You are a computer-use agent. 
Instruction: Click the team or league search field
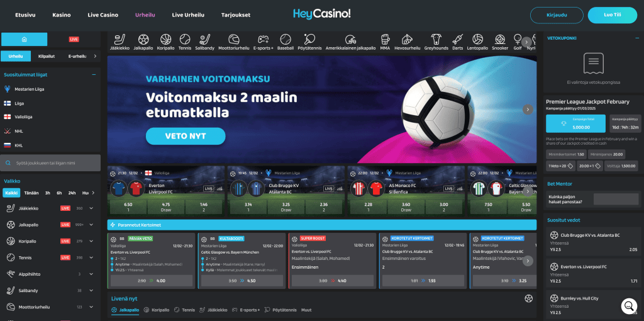(x=50, y=163)
